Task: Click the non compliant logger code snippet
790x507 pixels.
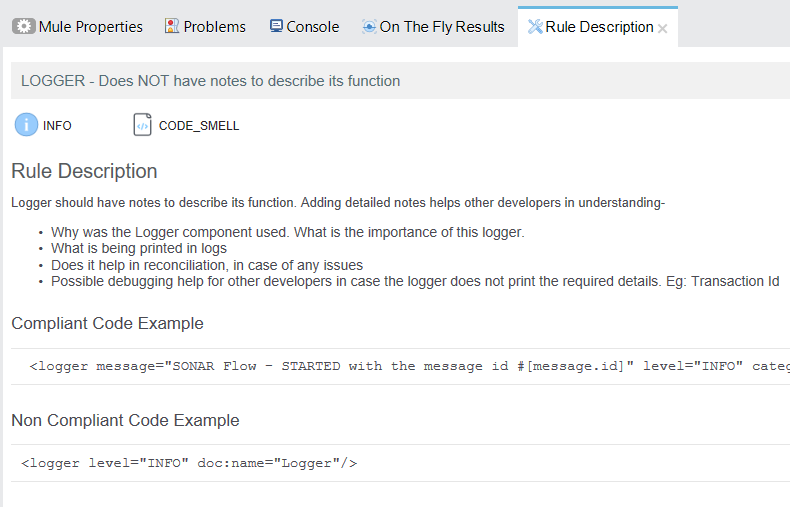Action: click(189, 463)
